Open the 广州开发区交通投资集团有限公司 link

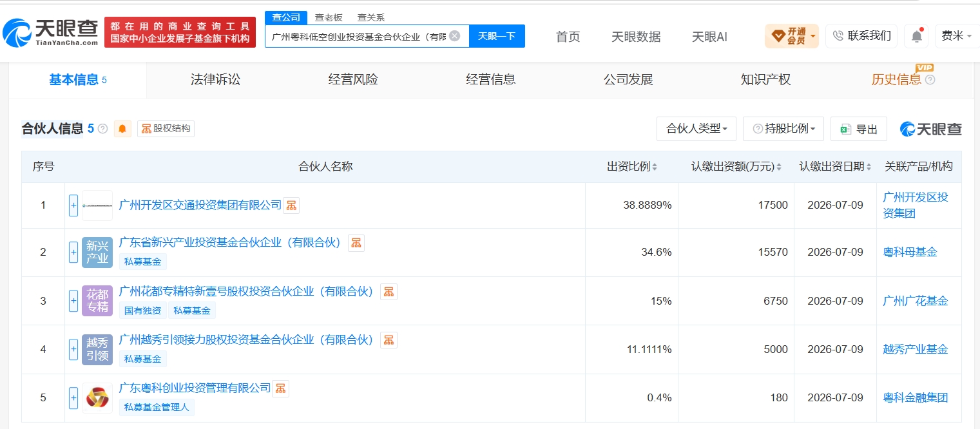click(200, 205)
